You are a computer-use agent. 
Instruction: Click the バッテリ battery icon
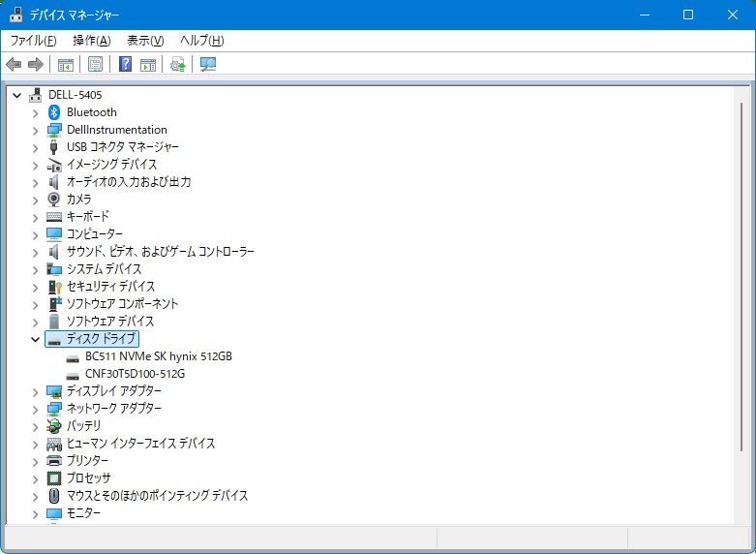tap(54, 426)
